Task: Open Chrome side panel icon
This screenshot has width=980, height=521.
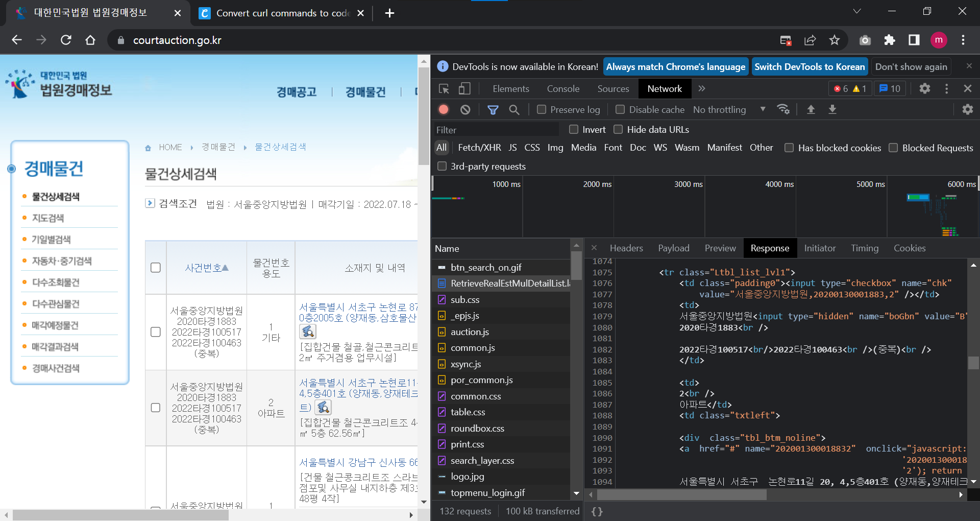Action: pyautogui.click(x=914, y=40)
